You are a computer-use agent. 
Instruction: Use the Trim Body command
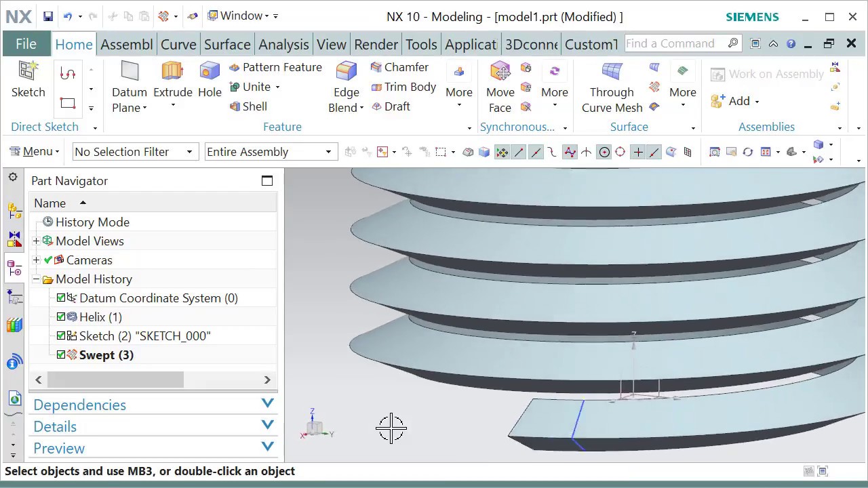tap(403, 87)
